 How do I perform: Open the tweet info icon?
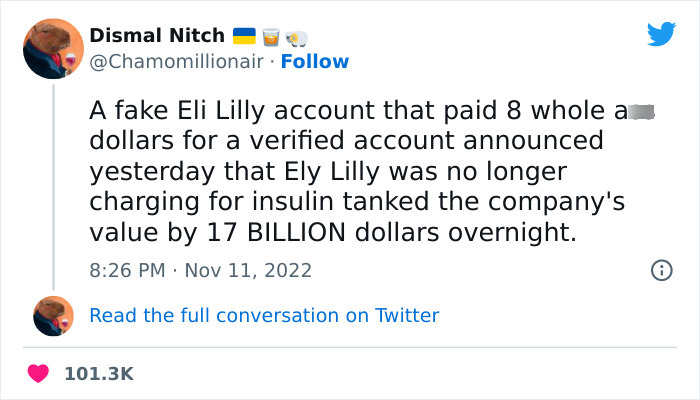pyautogui.click(x=660, y=270)
